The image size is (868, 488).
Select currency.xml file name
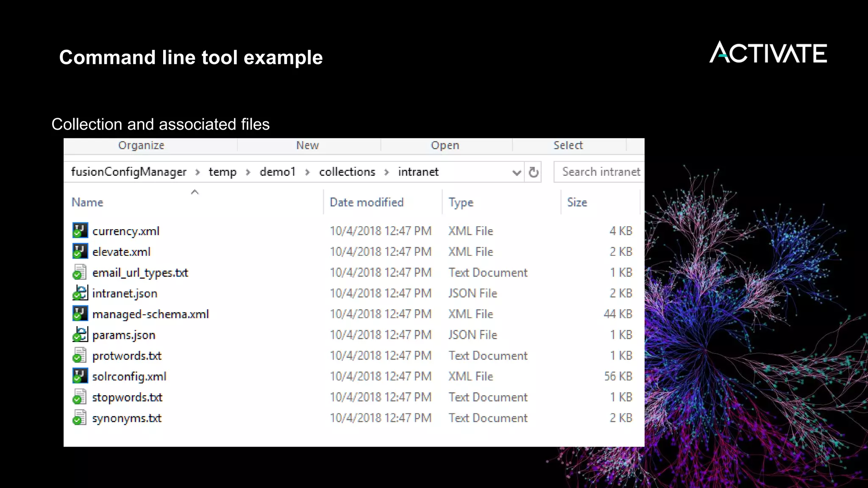(x=126, y=231)
